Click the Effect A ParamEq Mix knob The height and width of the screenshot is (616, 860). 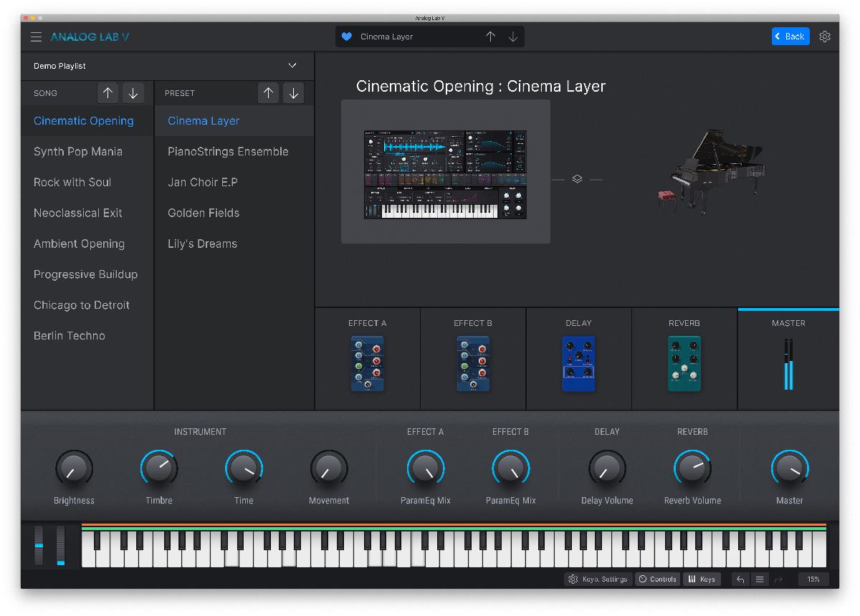pyautogui.click(x=426, y=468)
